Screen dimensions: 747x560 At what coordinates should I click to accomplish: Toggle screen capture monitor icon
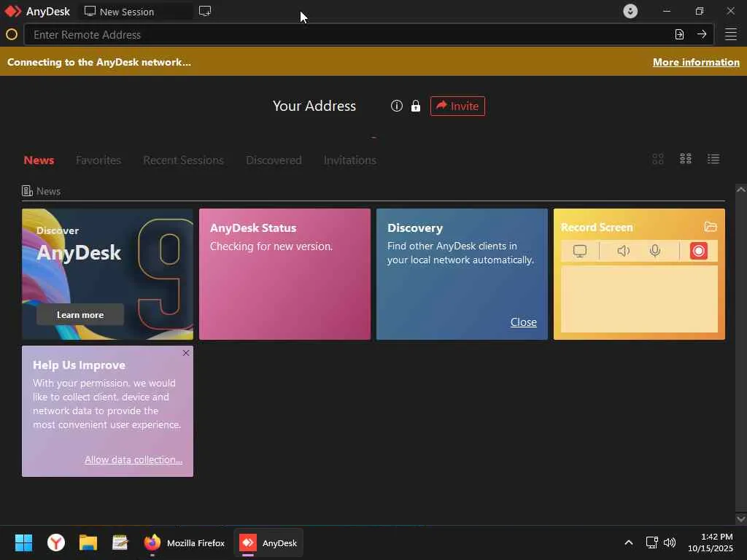coord(580,251)
